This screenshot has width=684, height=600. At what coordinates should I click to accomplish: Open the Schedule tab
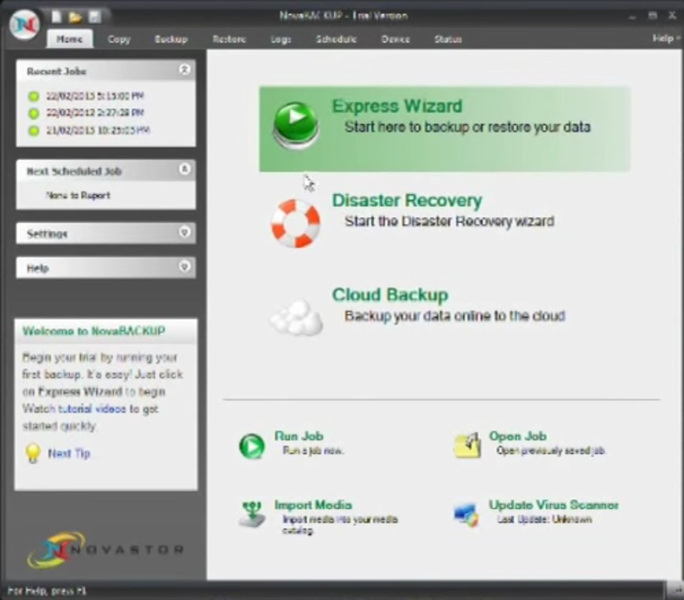[336, 39]
